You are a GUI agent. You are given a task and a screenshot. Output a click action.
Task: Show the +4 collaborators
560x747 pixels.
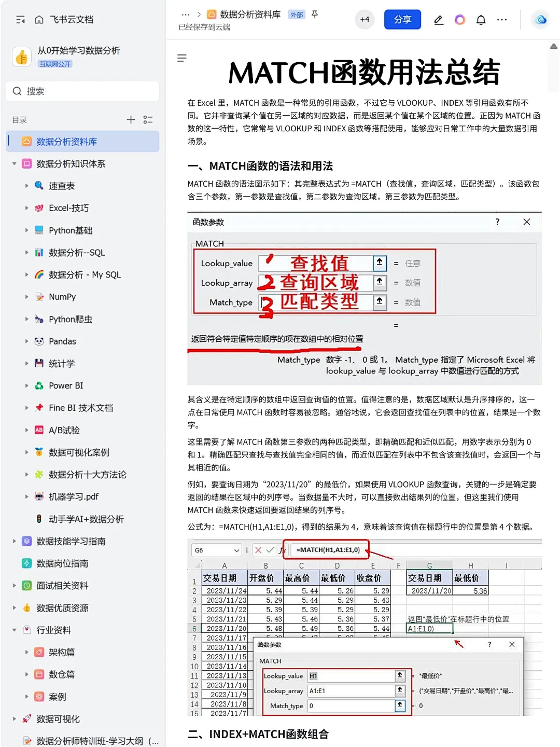pos(365,20)
